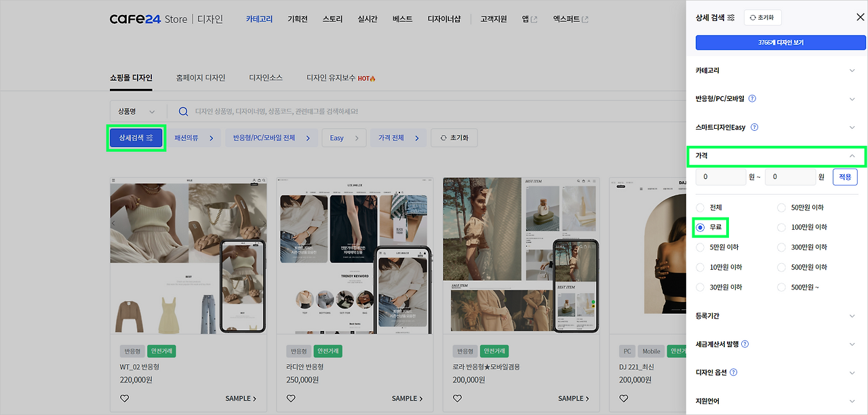Open the 카테고리 top menu
868x415 pixels.
(x=259, y=19)
